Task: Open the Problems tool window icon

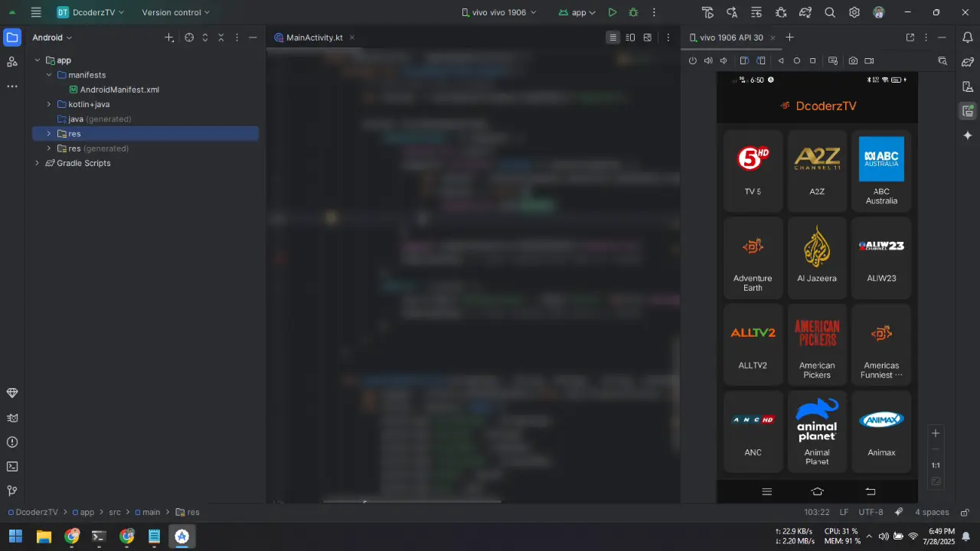Action: tap(12, 442)
